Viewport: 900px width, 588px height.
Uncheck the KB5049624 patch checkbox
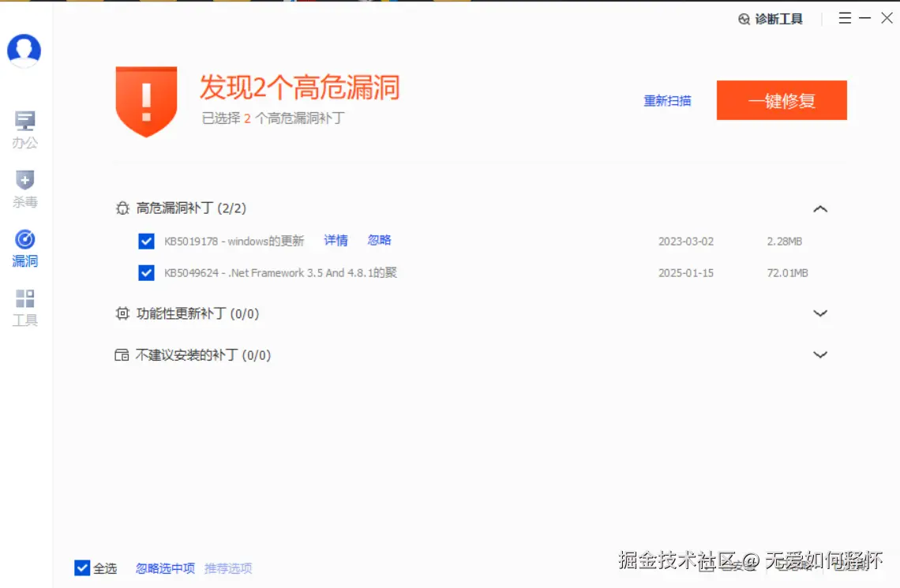[146, 272]
